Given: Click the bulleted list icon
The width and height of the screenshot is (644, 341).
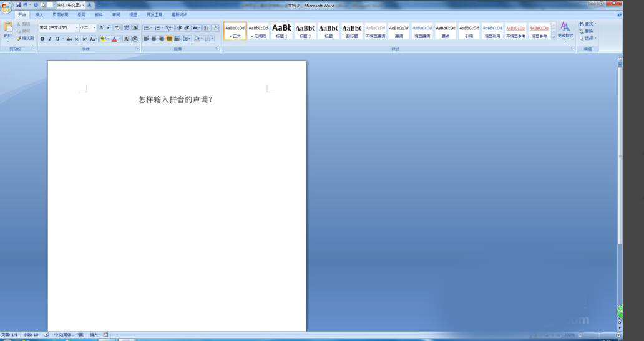Looking at the screenshot, I should [x=147, y=27].
